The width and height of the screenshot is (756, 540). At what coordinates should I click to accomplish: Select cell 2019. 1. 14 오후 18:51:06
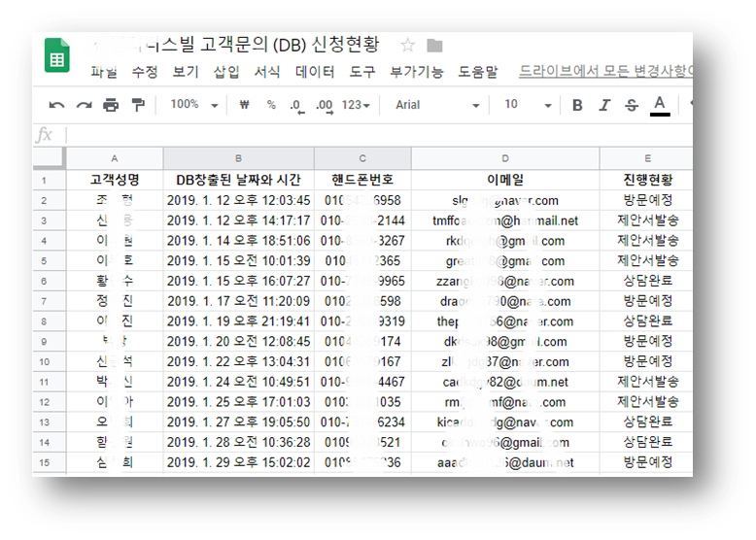[x=238, y=241]
